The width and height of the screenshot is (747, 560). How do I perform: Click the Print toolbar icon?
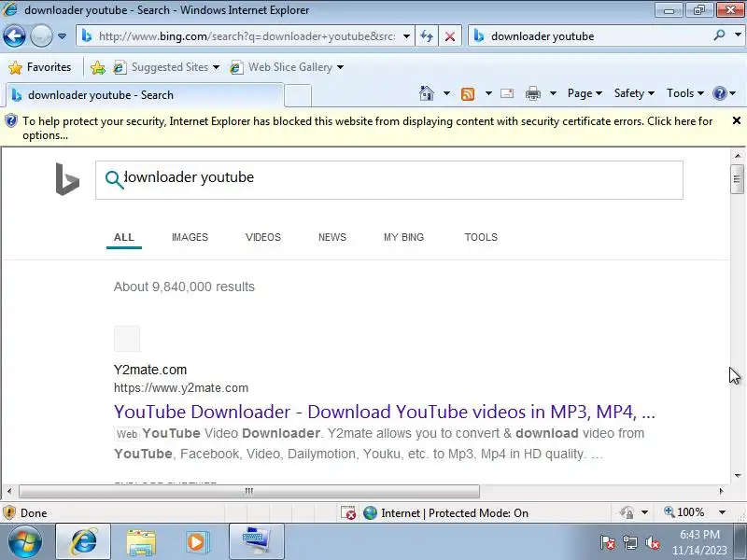click(x=532, y=93)
